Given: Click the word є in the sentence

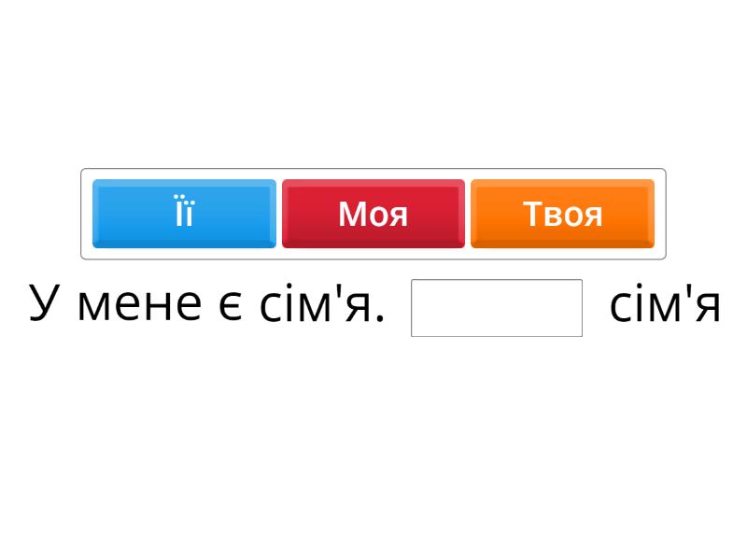Looking at the screenshot, I should pos(230,305).
